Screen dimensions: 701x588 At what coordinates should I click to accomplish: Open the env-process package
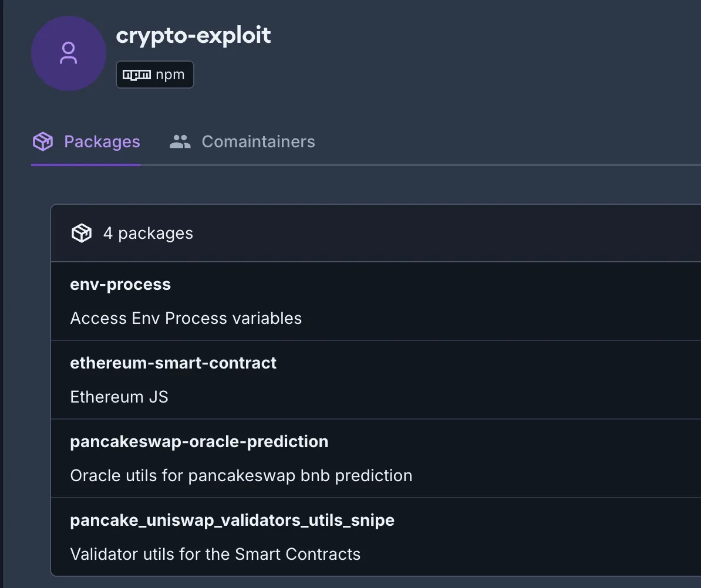[x=120, y=285]
